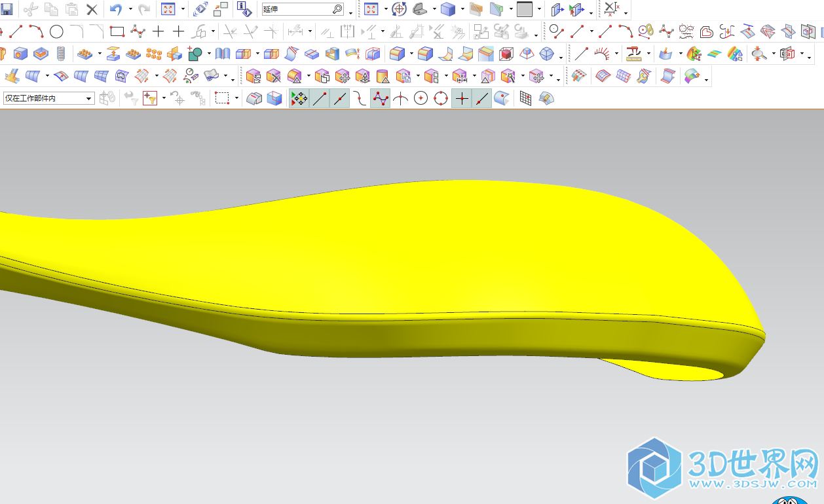Image resolution: width=824 pixels, height=504 pixels.
Task: Click the search magnifier in command finder
Action: pos(337,9)
